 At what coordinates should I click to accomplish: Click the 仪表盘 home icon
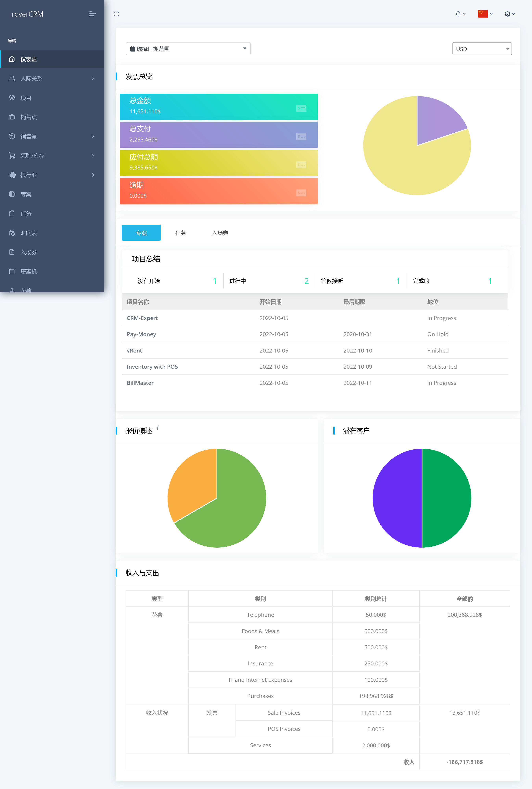point(12,59)
